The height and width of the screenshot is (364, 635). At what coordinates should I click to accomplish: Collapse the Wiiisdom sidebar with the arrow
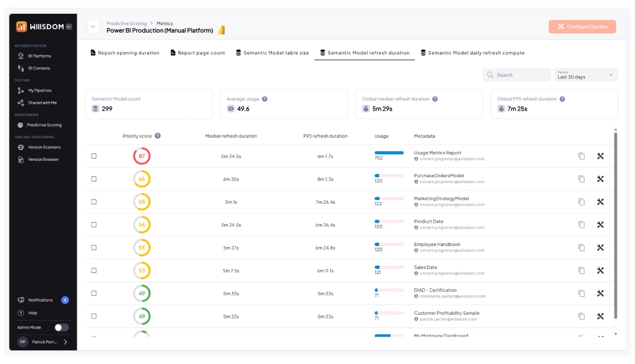(x=69, y=26)
